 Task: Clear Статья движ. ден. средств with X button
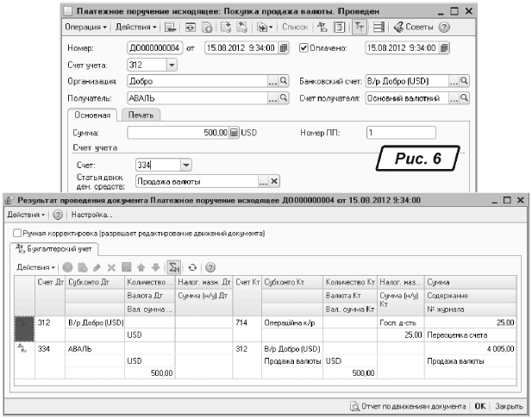coord(275,181)
